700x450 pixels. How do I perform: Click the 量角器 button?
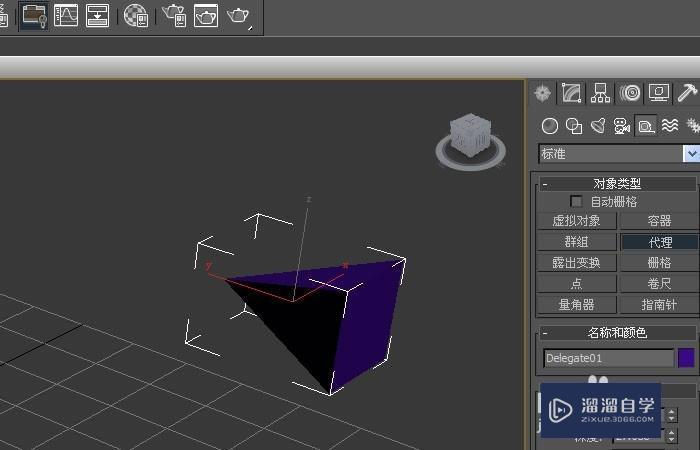point(576,305)
